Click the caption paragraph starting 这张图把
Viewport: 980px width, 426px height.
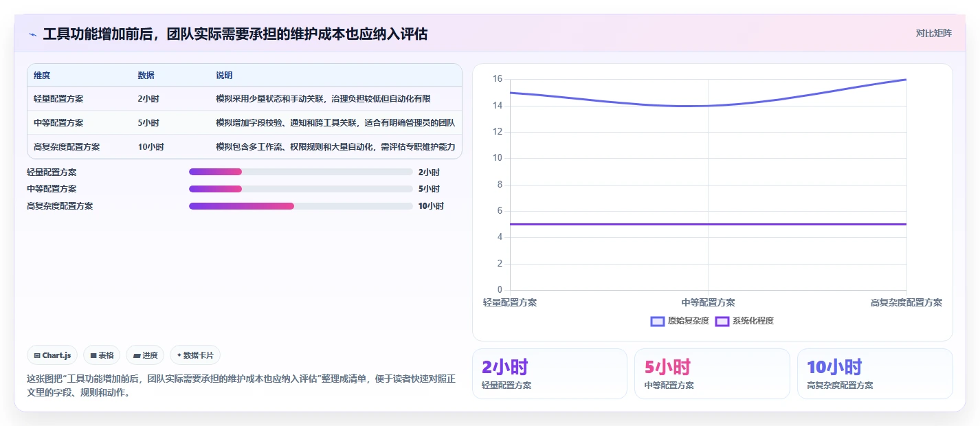pos(241,386)
